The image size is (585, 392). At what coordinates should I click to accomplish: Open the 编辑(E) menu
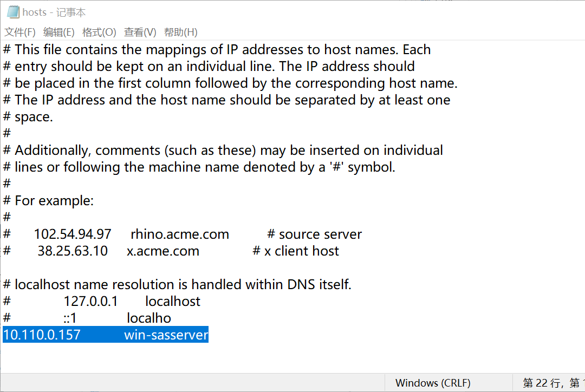point(58,32)
